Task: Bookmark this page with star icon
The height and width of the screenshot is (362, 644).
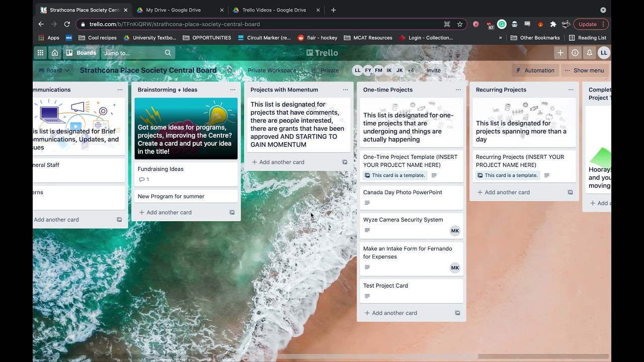Action: [460, 24]
